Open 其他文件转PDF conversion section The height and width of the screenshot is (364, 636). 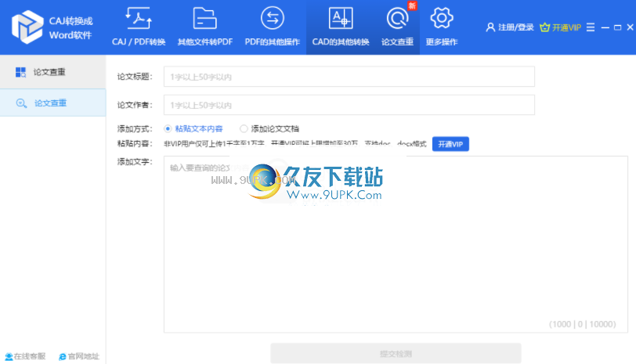click(205, 27)
